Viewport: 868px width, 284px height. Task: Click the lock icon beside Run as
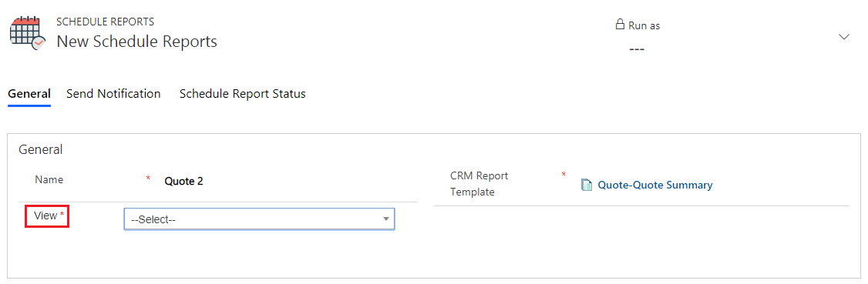(x=620, y=25)
